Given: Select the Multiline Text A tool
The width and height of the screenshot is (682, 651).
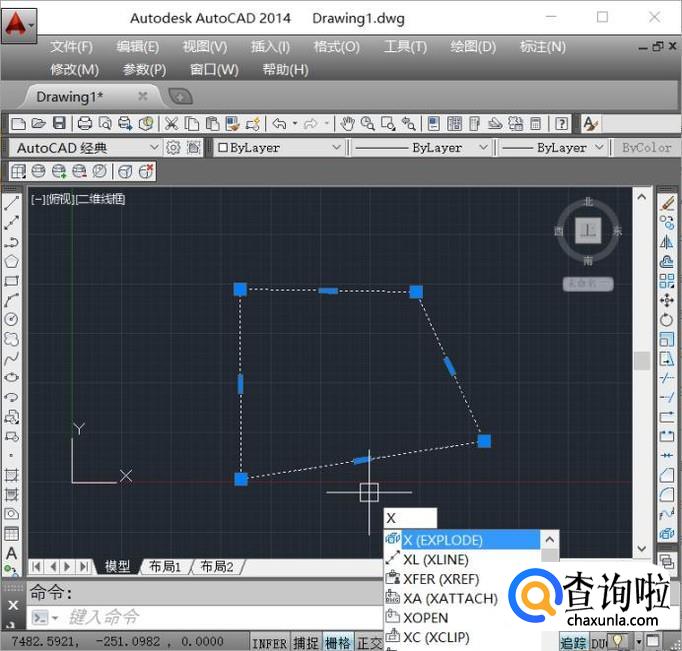Looking at the screenshot, I should [12, 553].
